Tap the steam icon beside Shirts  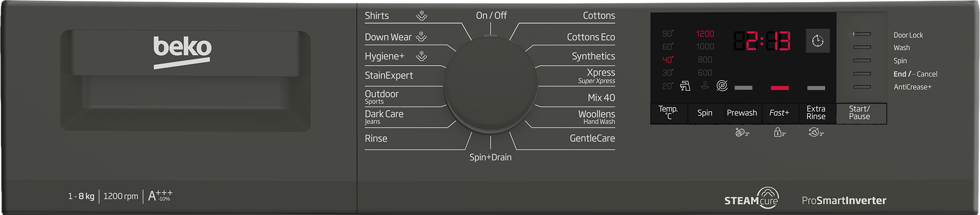[422, 16]
